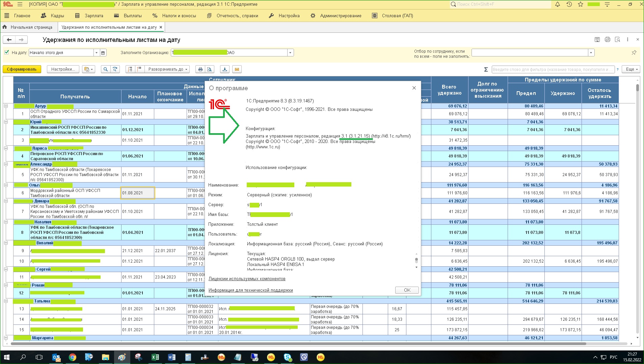The width and height of the screenshot is (644, 364).
Task: Save report floppy icon at top right
Action: pyautogui.click(x=597, y=40)
